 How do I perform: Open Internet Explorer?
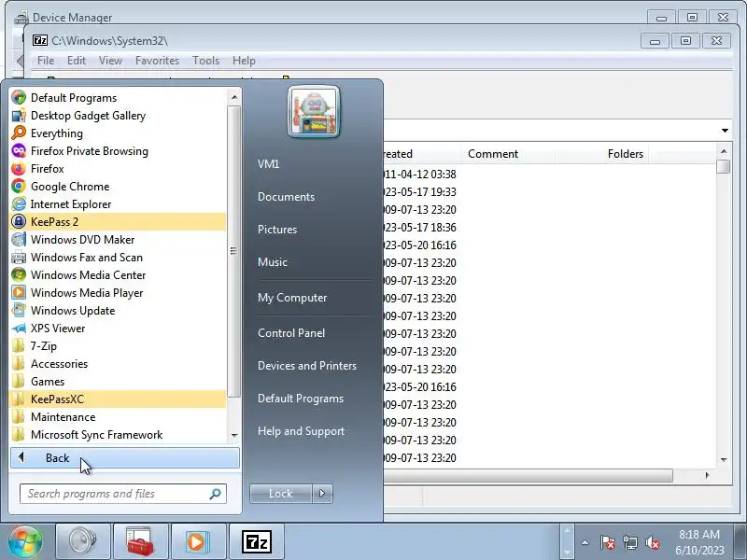[x=118, y=203]
